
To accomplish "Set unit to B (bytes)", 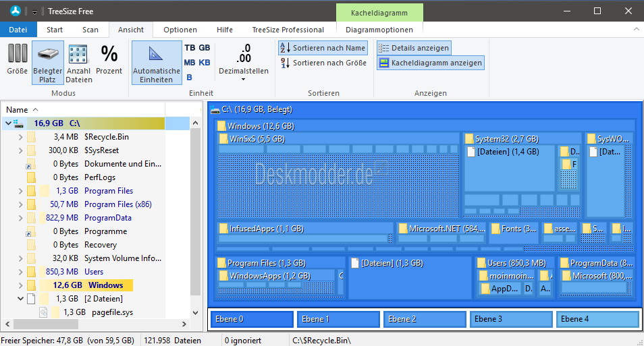I will [x=189, y=77].
